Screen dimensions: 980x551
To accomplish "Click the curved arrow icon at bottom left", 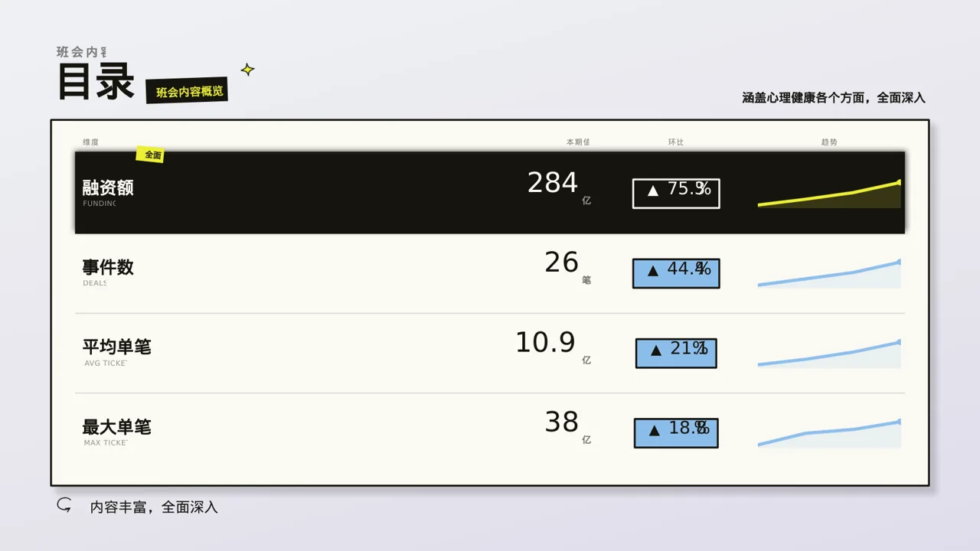I will [64, 505].
